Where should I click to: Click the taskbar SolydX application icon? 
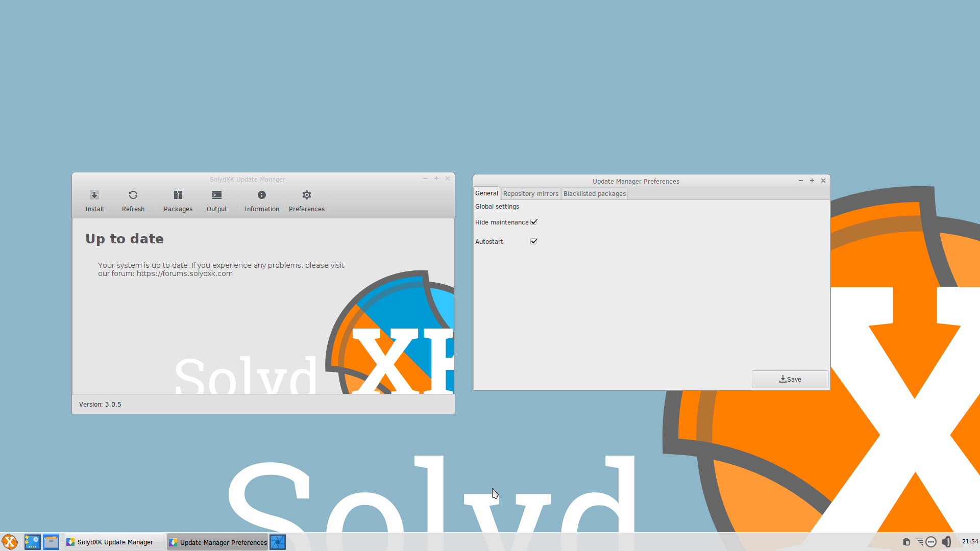tap(10, 542)
